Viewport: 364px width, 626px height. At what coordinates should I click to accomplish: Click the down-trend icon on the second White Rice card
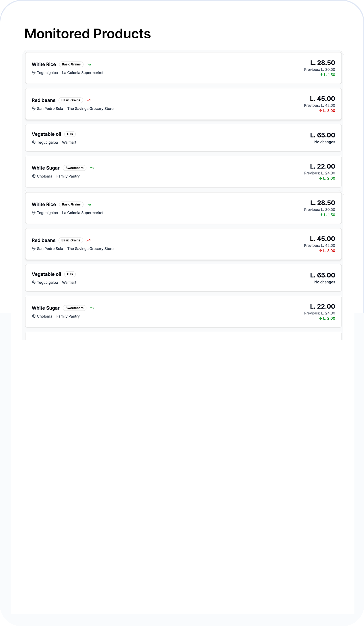[x=89, y=204]
